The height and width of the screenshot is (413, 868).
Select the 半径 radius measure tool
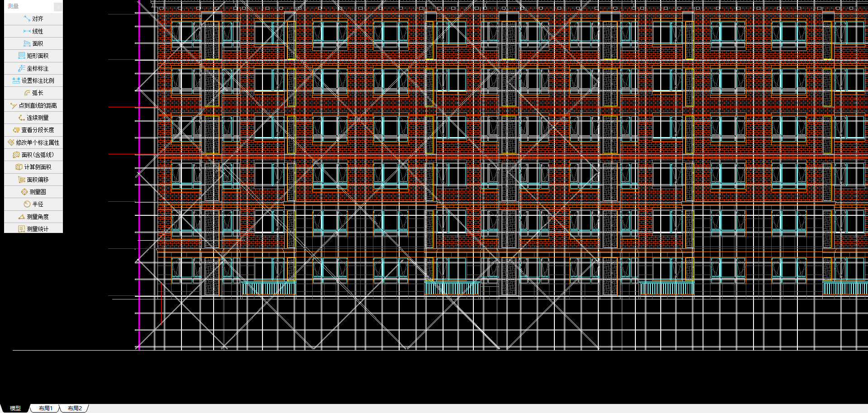33,204
